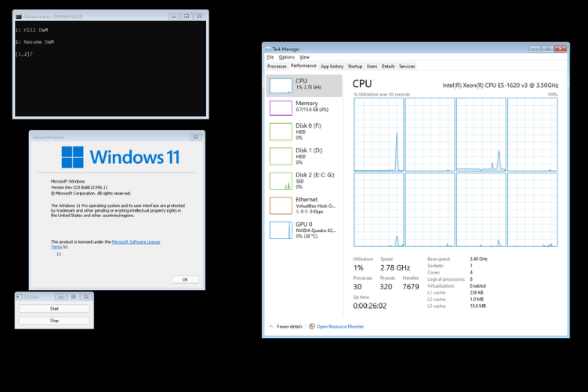
Task: Select the Memory performance entry
Action: (x=303, y=108)
